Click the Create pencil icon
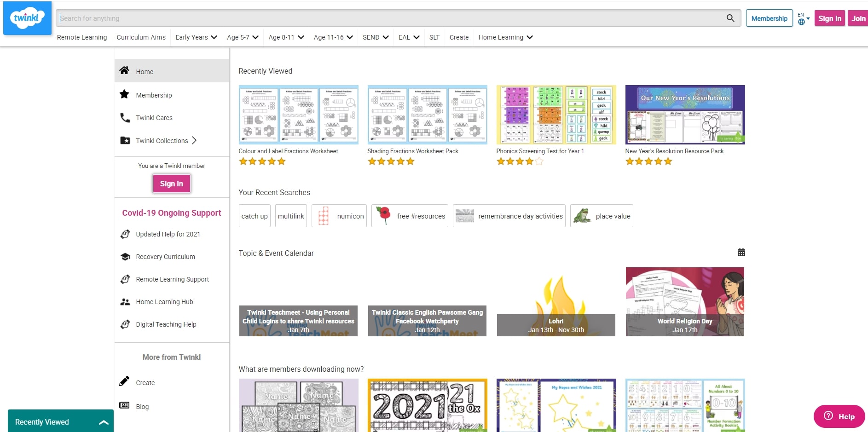868x432 pixels. pyautogui.click(x=124, y=381)
